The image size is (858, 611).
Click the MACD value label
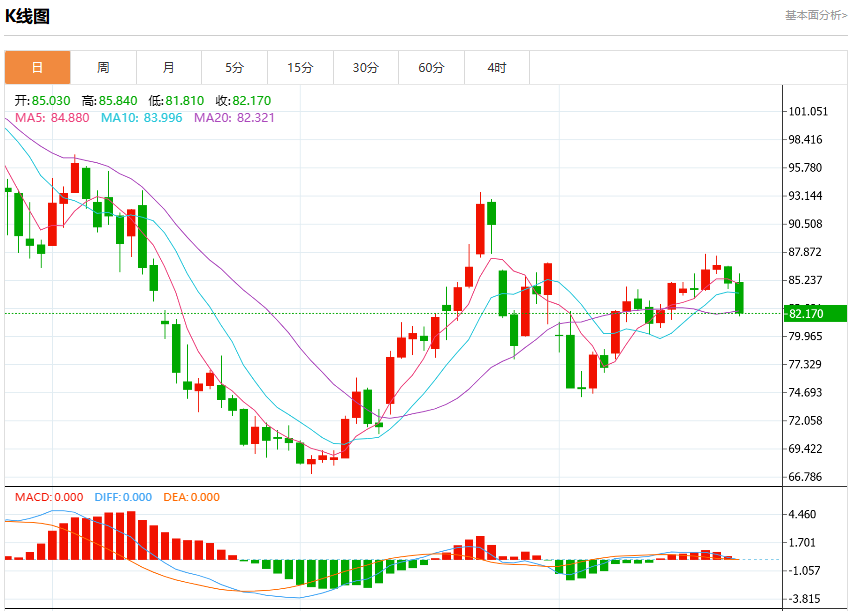tap(49, 497)
